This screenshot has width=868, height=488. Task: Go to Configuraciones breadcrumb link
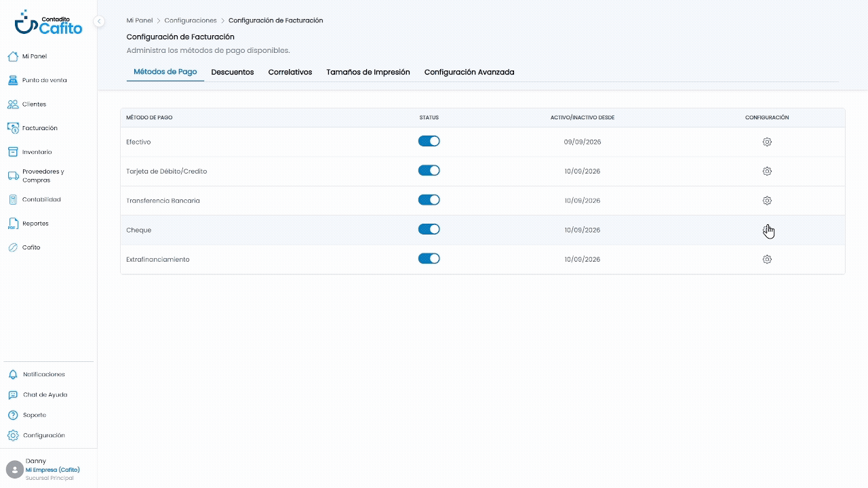tap(191, 20)
